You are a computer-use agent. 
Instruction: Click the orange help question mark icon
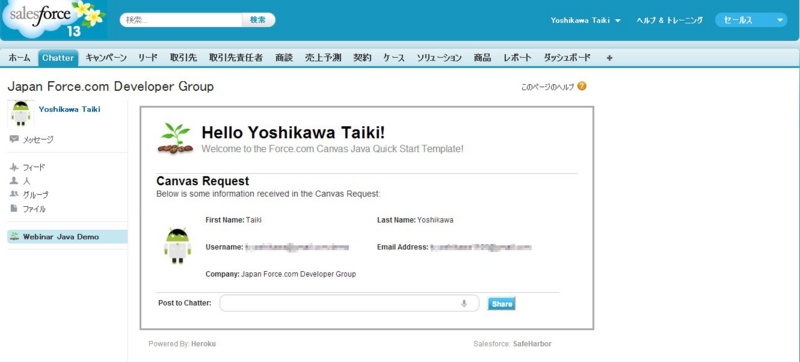pyautogui.click(x=582, y=86)
